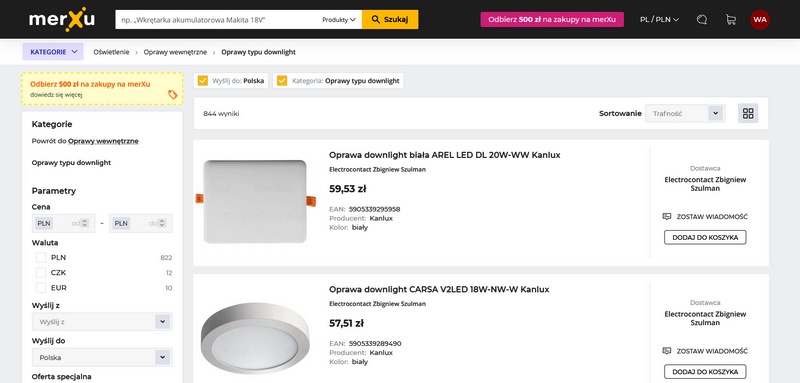Expand the Wyślij z dropdown
Viewport: 800px width, 383px height.
[x=102, y=322]
